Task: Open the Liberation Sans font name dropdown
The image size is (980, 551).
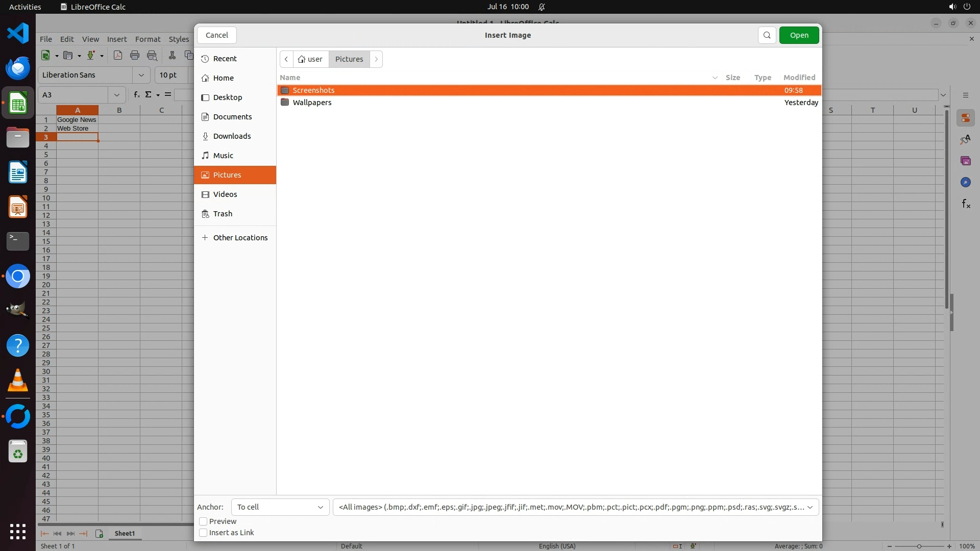Action: [x=141, y=75]
